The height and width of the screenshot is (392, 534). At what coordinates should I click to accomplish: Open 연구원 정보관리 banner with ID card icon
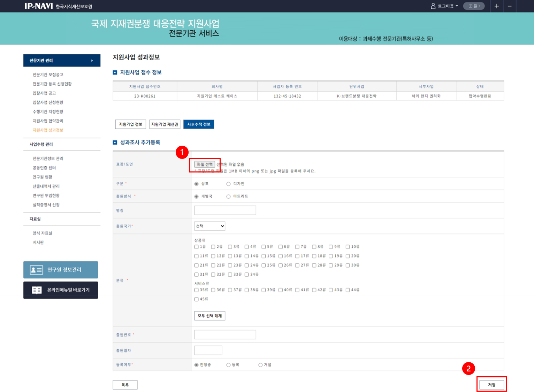pos(61,270)
